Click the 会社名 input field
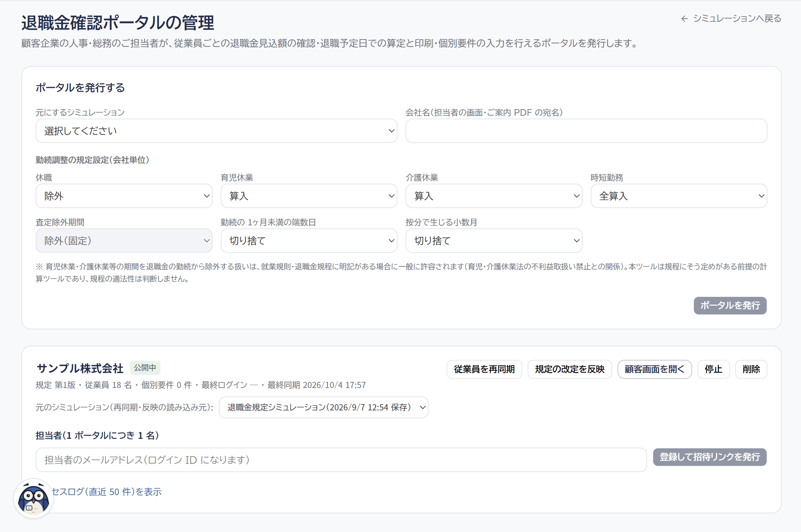Image resolution: width=801 pixels, height=532 pixels. pyautogui.click(x=586, y=130)
